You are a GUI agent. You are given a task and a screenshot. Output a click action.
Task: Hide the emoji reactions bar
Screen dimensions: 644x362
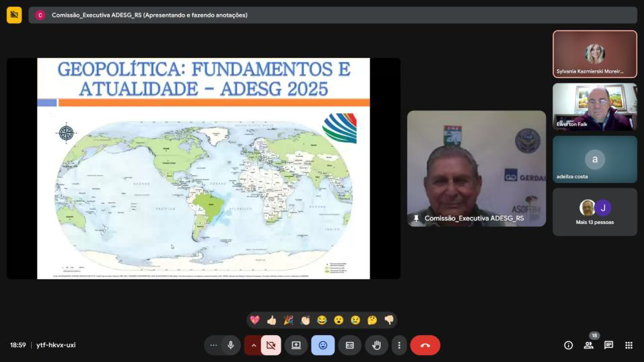point(322,345)
